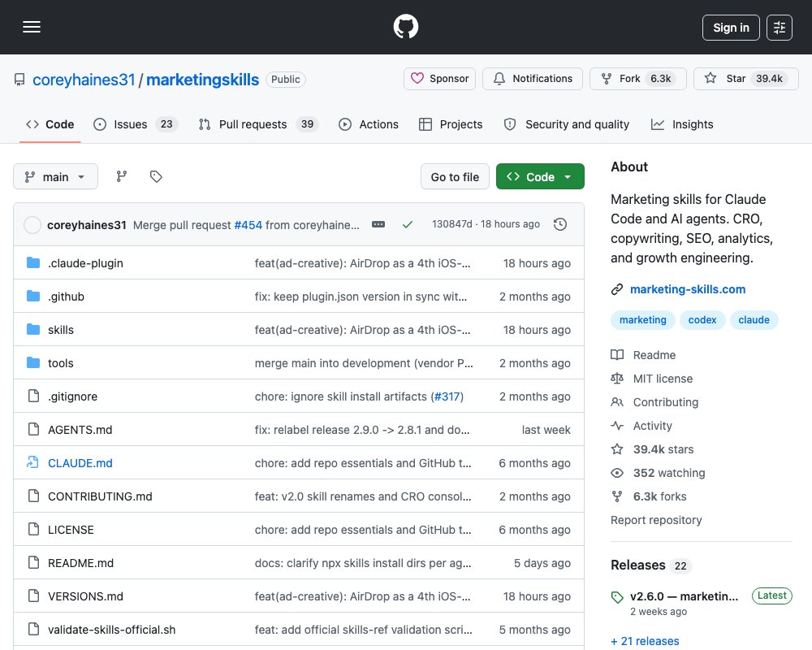Open the .claude-plugin folder
Screen dimensions: 812x650
point(85,263)
